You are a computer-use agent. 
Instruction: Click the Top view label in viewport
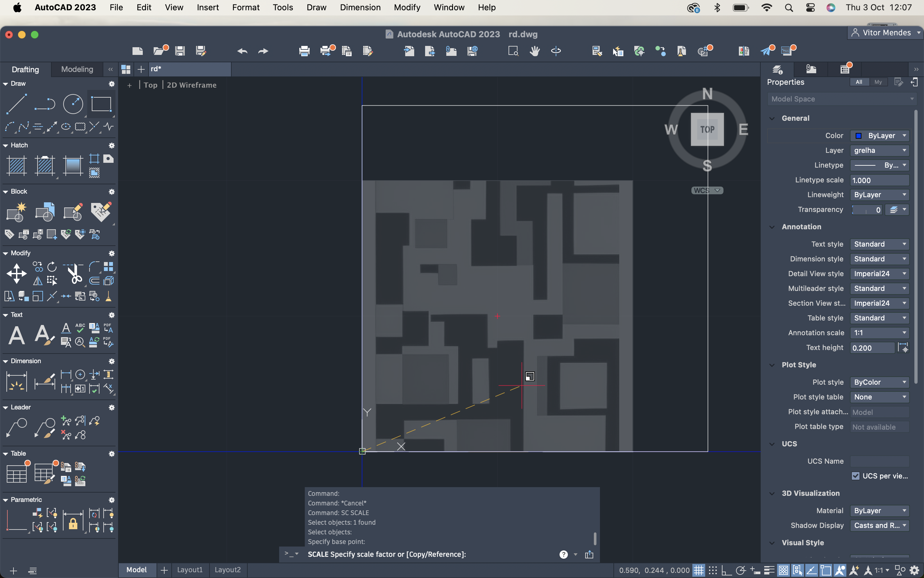[x=150, y=85]
